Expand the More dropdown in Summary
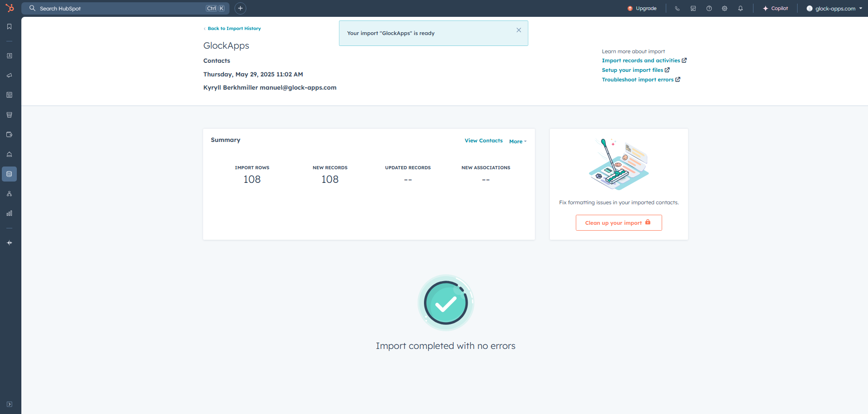Viewport: 868px width, 414px height. (x=518, y=141)
